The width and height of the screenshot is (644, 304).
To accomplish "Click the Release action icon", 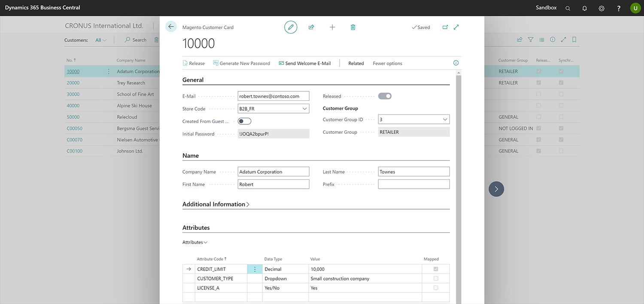I will click(x=185, y=63).
